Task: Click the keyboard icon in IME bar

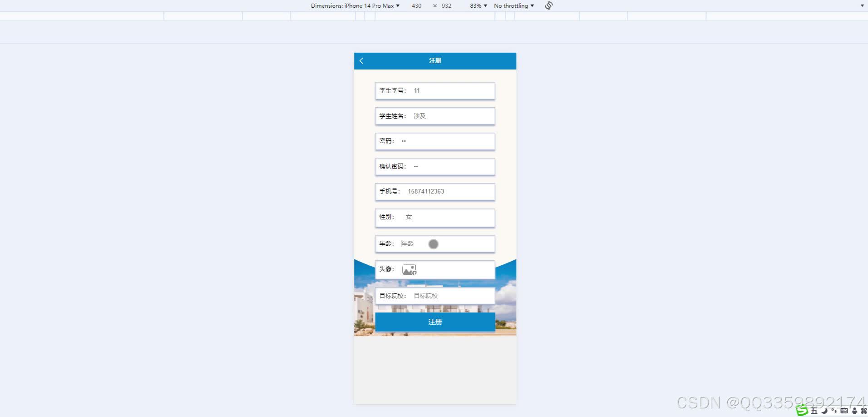Action: (x=844, y=411)
